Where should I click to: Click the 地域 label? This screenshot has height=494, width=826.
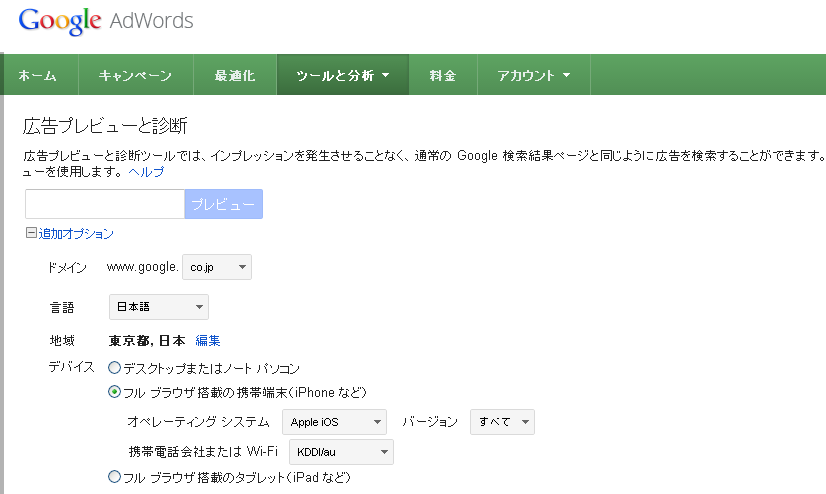pyautogui.click(x=62, y=341)
